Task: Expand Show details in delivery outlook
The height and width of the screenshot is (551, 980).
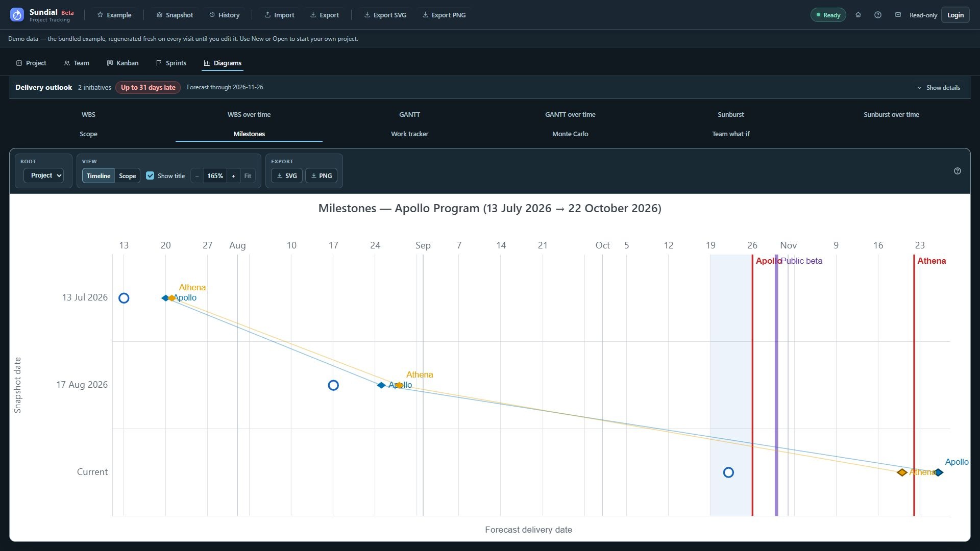Action: click(938, 88)
